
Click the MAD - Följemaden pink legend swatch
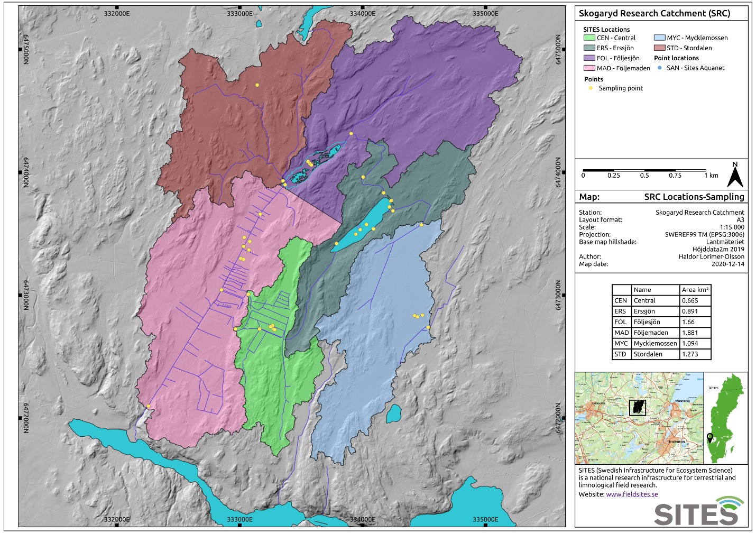click(589, 68)
